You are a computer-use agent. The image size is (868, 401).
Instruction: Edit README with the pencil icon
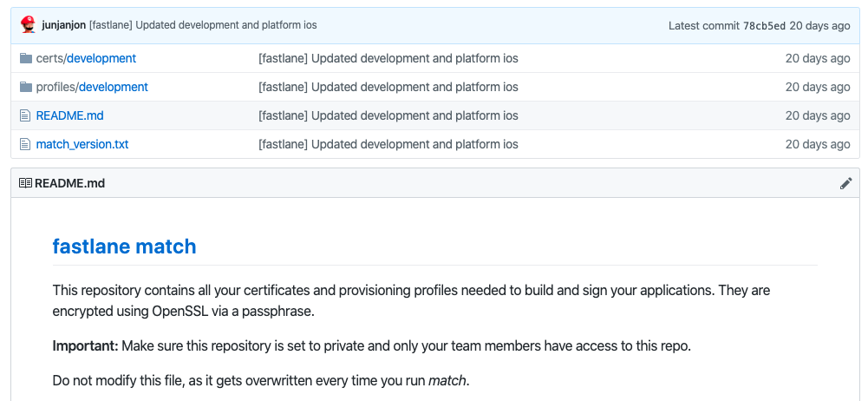(845, 183)
